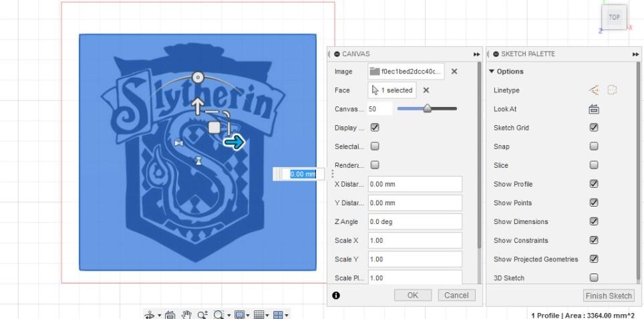Toggle Renderable checkbox

[375, 165]
